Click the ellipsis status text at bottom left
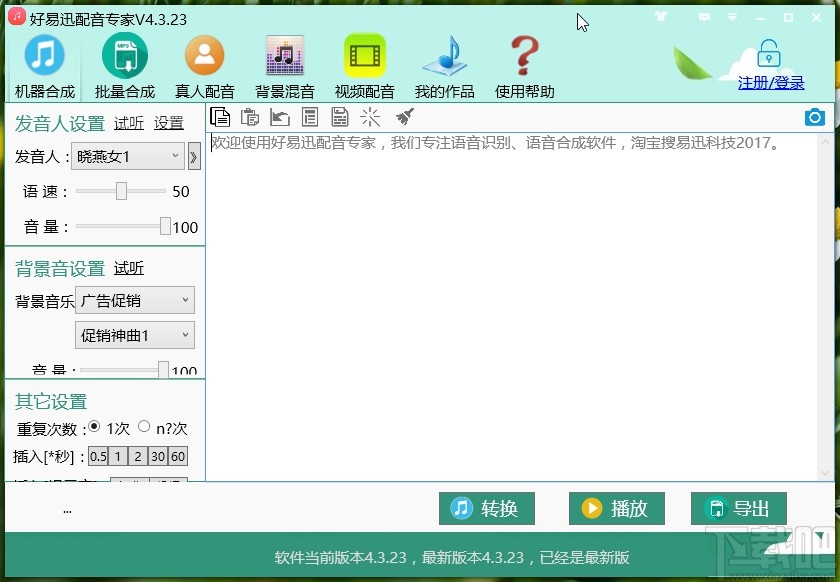The image size is (840, 582). [x=67, y=512]
